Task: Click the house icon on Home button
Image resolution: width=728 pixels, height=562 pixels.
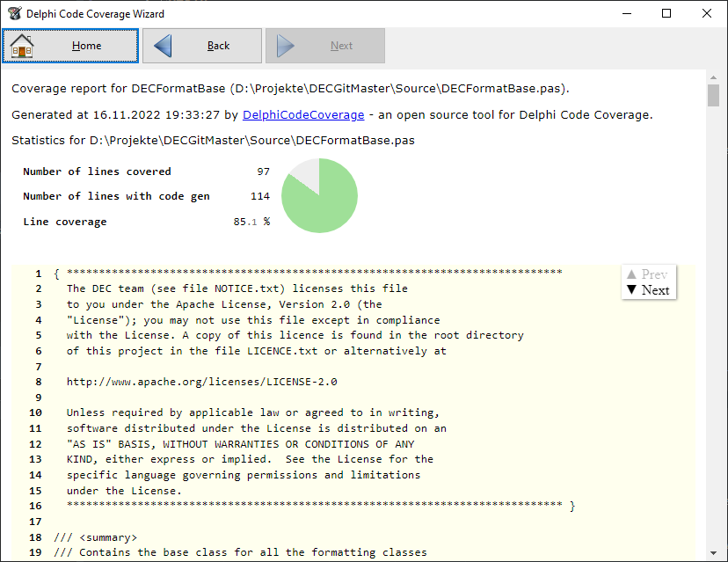Action: point(22,46)
